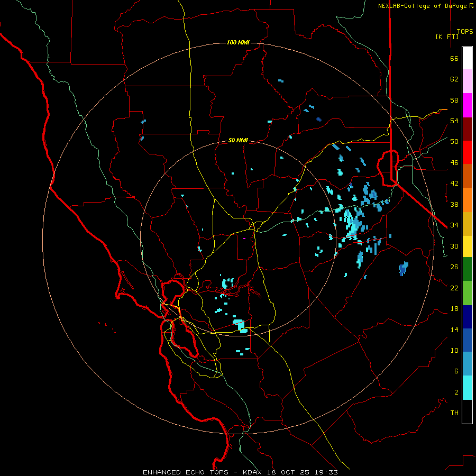This screenshot has width=476, height=476.
Task: Click the NEXLAB-College of DuPage credit text
Action: click(423, 6)
